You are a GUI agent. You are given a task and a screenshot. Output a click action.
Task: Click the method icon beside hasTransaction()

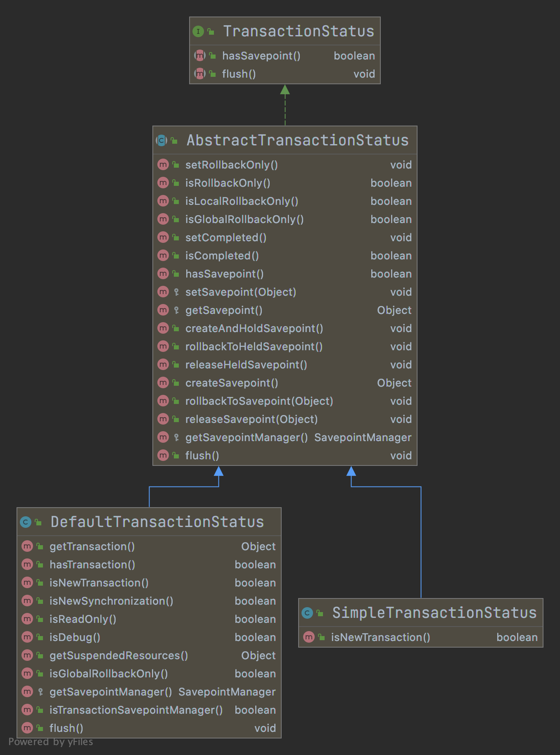click(27, 565)
